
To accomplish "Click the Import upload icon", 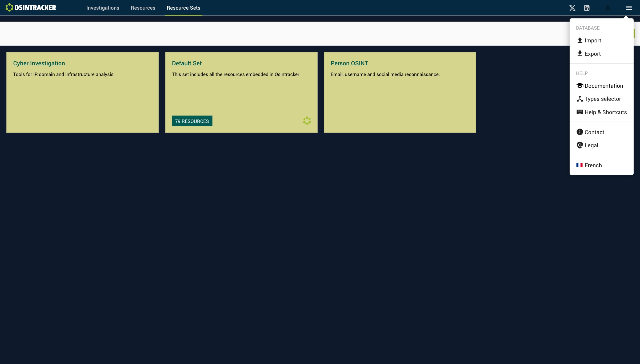I will 579,40.
